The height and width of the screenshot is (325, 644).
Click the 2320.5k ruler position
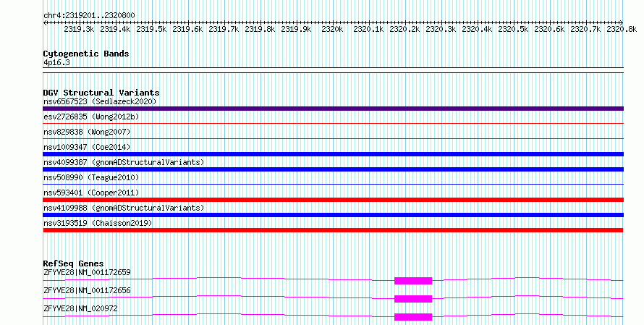point(513,29)
